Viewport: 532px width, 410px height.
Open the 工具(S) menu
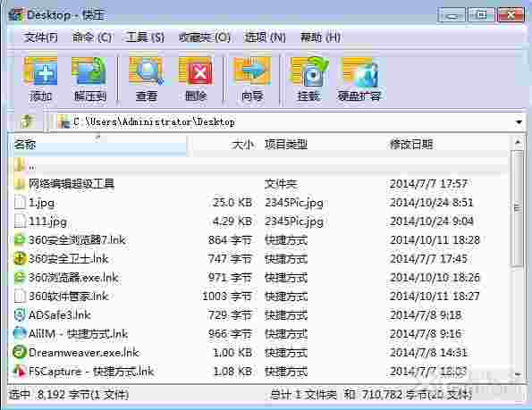[145, 38]
